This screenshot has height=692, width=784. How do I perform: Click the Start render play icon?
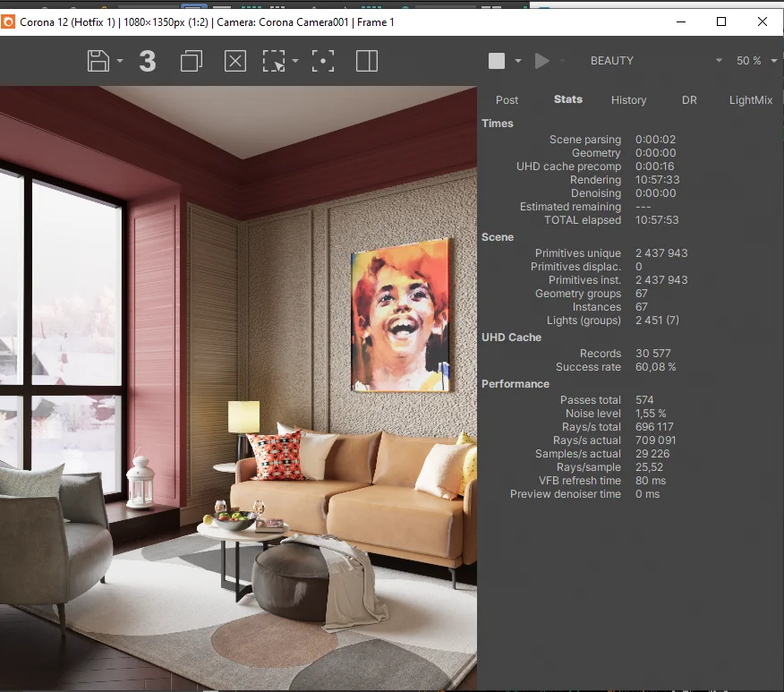tap(541, 61)
